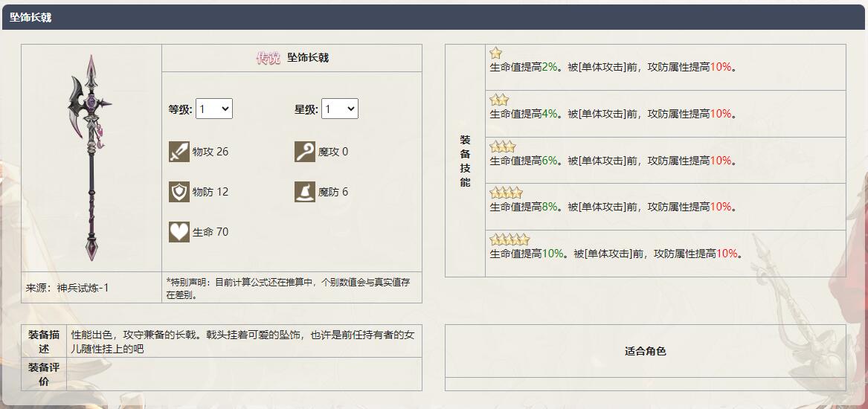Click the halberd weapon image
The width and height of the screenshot is (868, 409).
(90, 158)
